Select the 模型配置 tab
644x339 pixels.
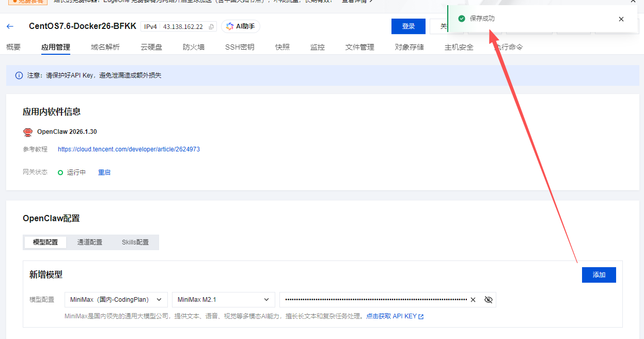click(45, 242)
